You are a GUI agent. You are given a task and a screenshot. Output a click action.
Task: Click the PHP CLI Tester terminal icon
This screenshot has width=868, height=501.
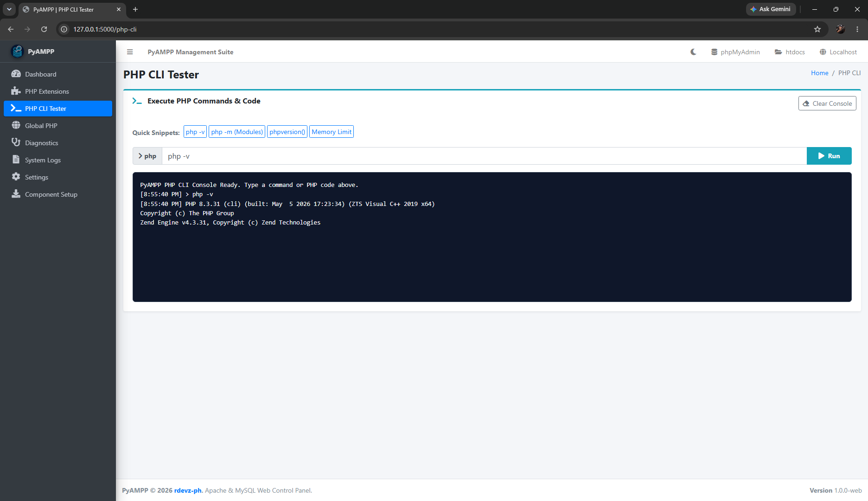[x=16, y=108]
